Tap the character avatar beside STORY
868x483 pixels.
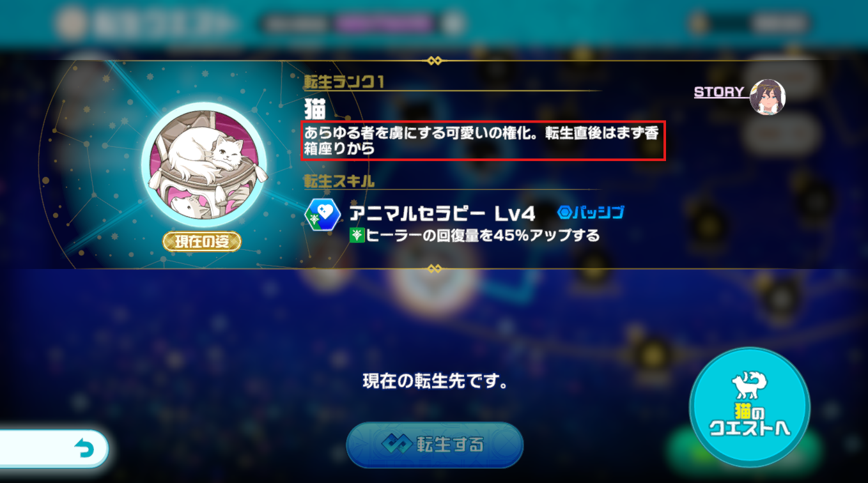[x=768, y=97]
